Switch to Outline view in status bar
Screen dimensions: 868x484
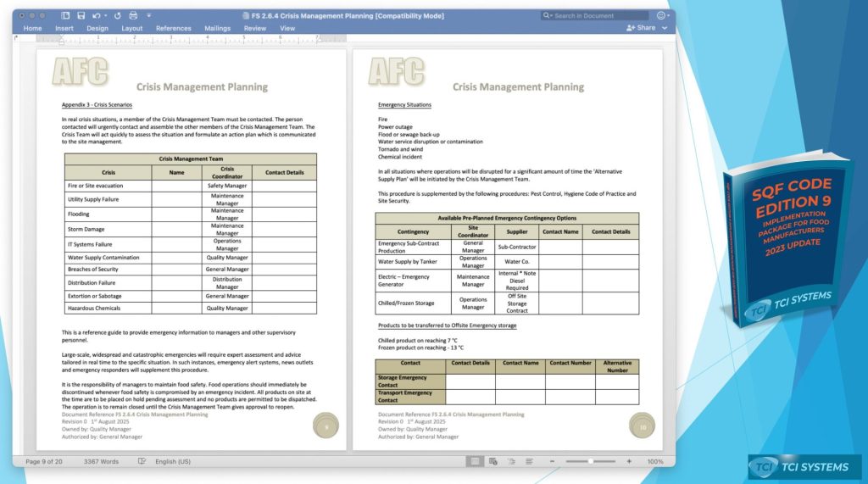[511, 461]
